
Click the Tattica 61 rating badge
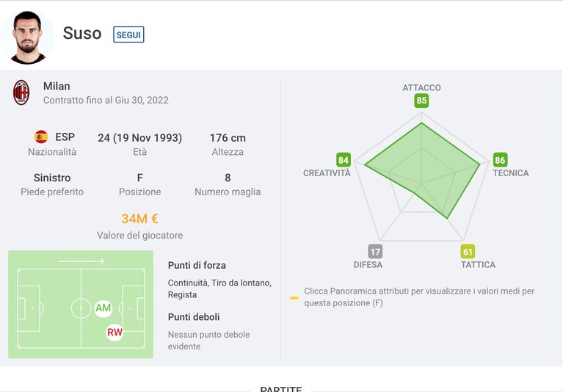[468, 252]
